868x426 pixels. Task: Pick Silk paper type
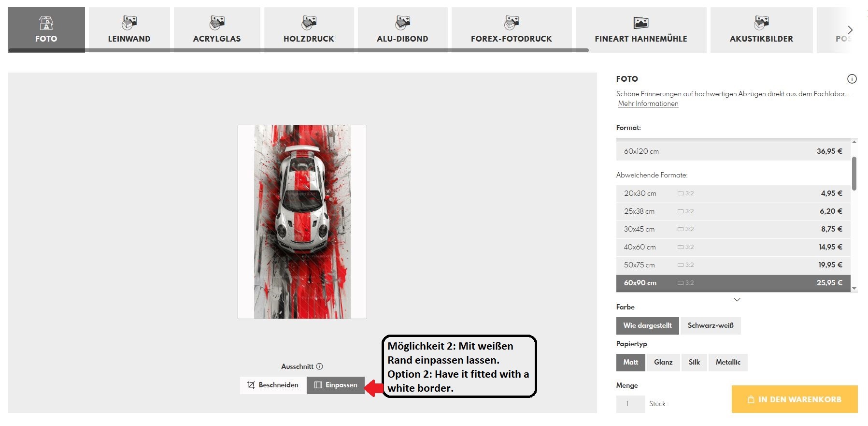point(694,362)
